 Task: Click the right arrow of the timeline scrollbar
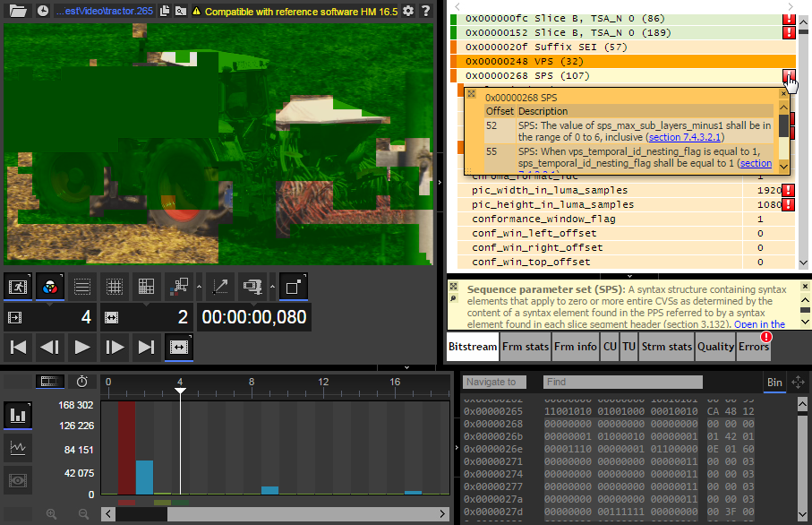click(x=442, y=514)
